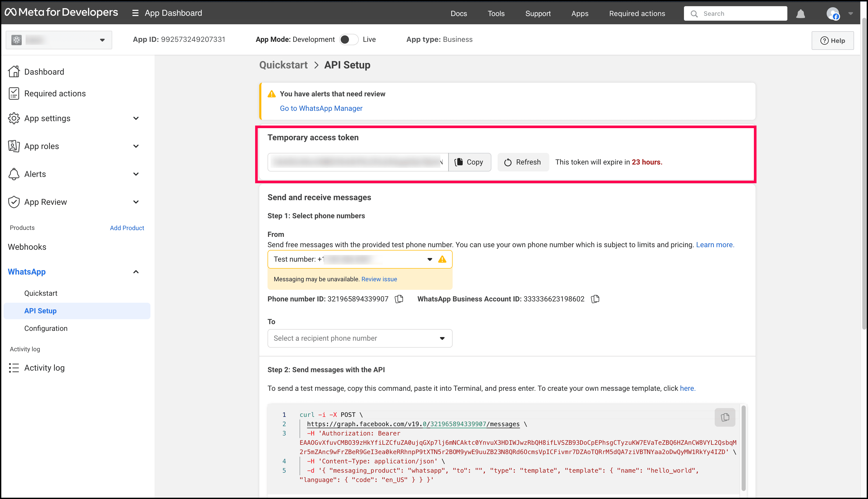This screenshot has height=499, width=868.
Task: Collapse the WhatsApp product menu
Action: click(x=136, y=272)
